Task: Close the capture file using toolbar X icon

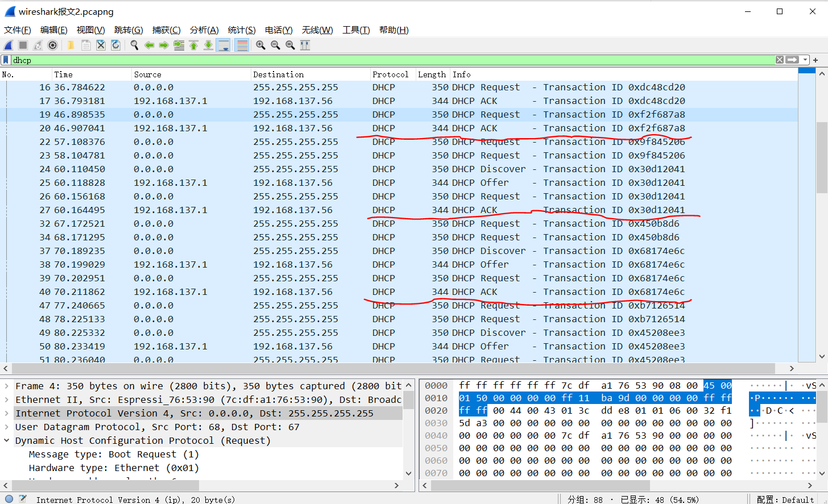Action: (101, 45)
